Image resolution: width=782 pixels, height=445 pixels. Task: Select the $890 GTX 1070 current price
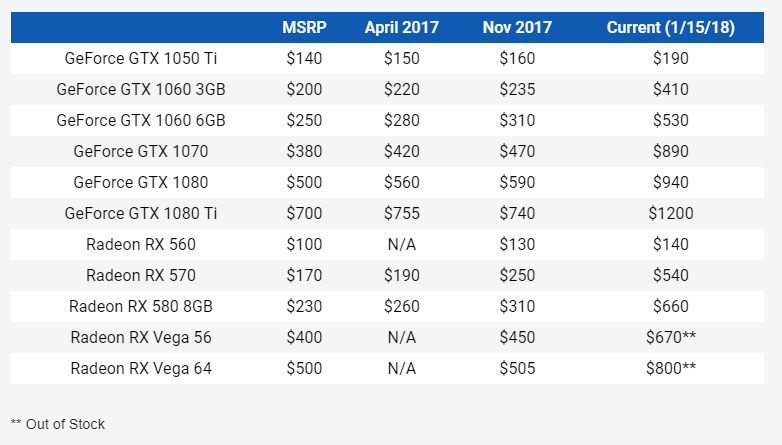click(670, 152)
